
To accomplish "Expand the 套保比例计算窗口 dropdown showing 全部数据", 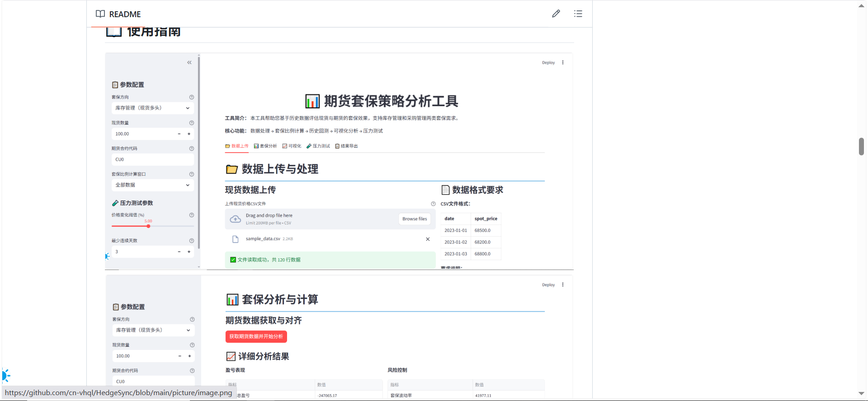I will [152, 185].
